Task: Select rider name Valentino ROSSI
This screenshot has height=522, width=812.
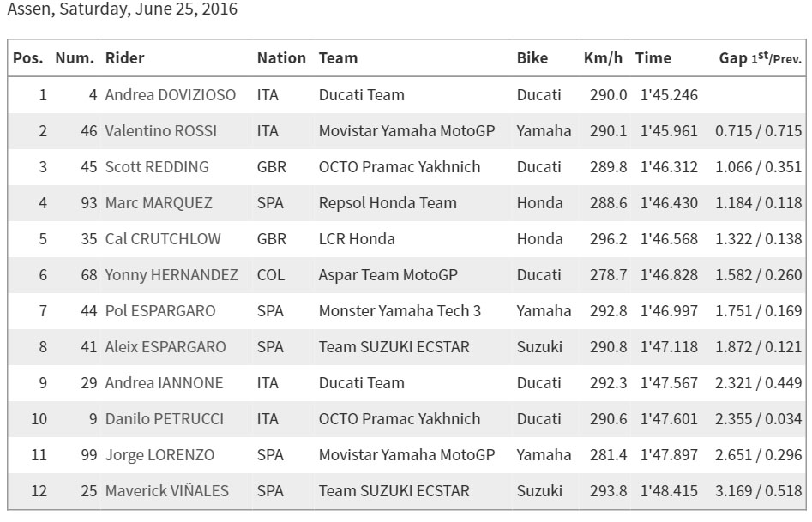Action: point(160,131)
